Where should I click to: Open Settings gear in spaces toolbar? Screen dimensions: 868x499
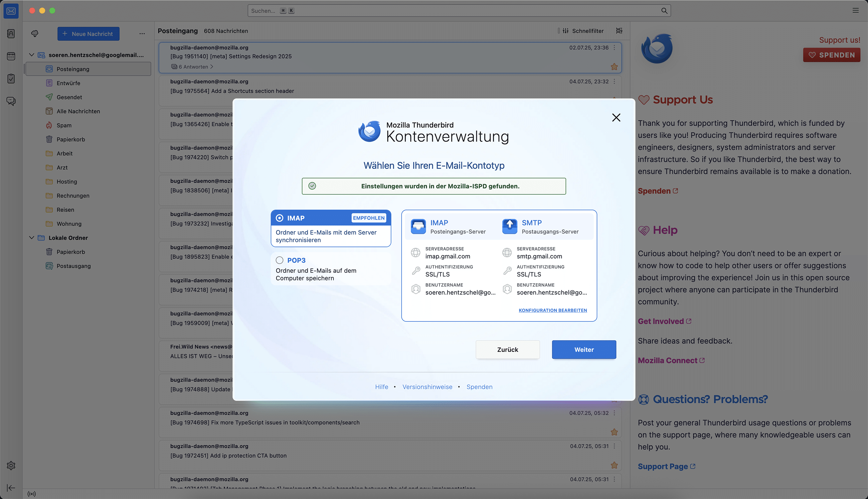[x=11, y=465]
